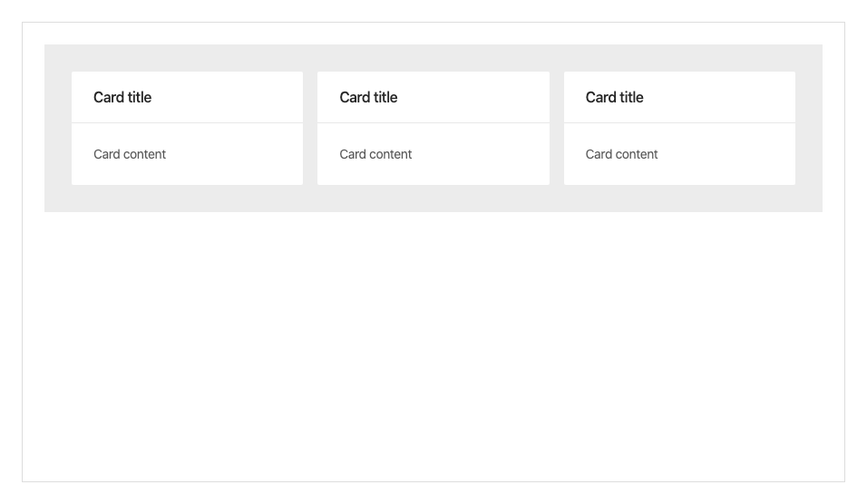Click the first card's "Card title" heading
Viewport: 867px width, 504px height.
122,97
